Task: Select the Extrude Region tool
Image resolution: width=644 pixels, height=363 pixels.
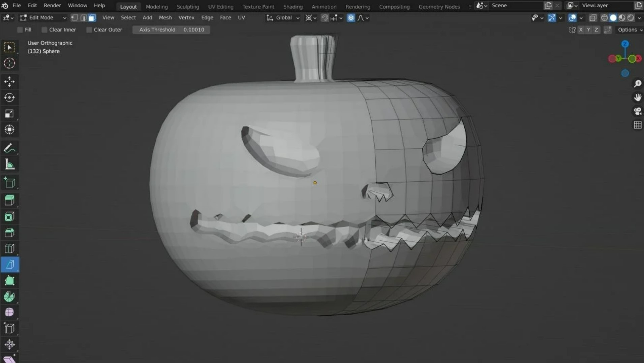Action: [x=9, y=200]
